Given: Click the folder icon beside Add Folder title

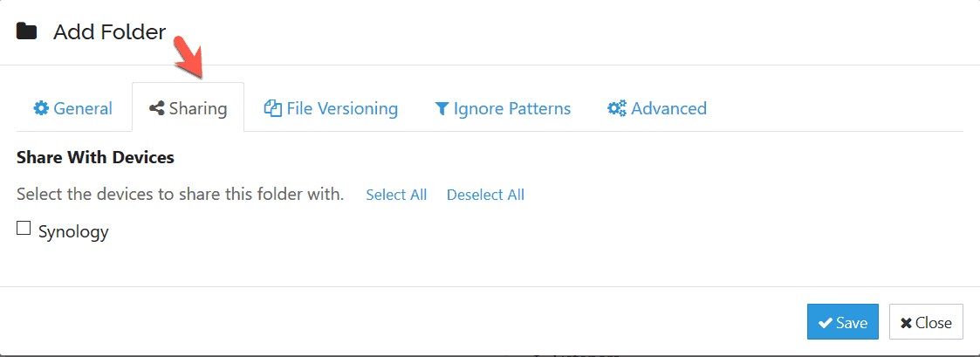Looking at the screenshot, I should (27, 32).
